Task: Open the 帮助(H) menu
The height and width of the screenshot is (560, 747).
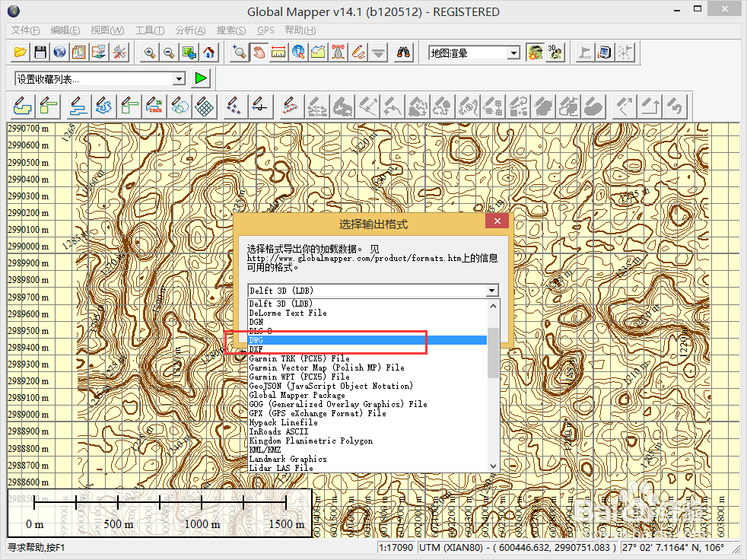Action: click(x=300, y=30)
